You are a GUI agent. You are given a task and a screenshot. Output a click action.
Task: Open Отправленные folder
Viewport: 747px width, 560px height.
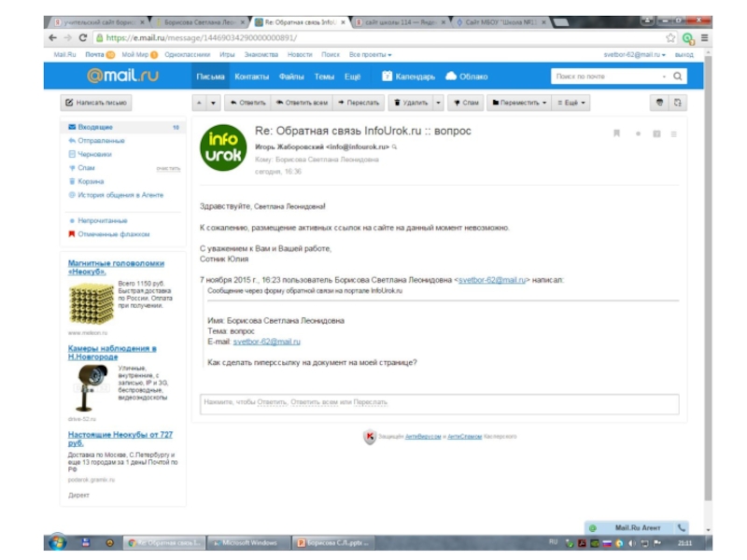coord(101,141)
